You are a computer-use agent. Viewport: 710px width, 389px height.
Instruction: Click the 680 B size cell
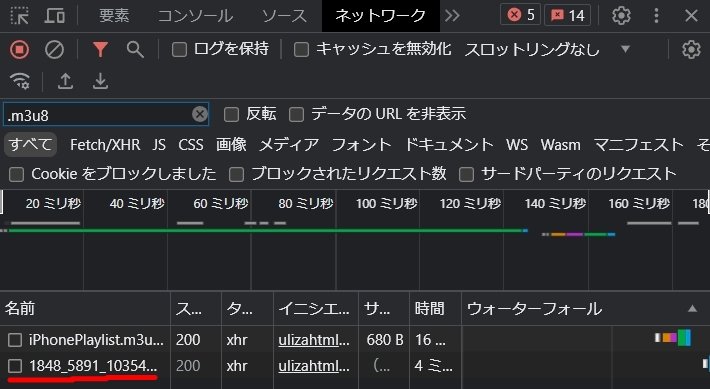[x=385, y=340]
